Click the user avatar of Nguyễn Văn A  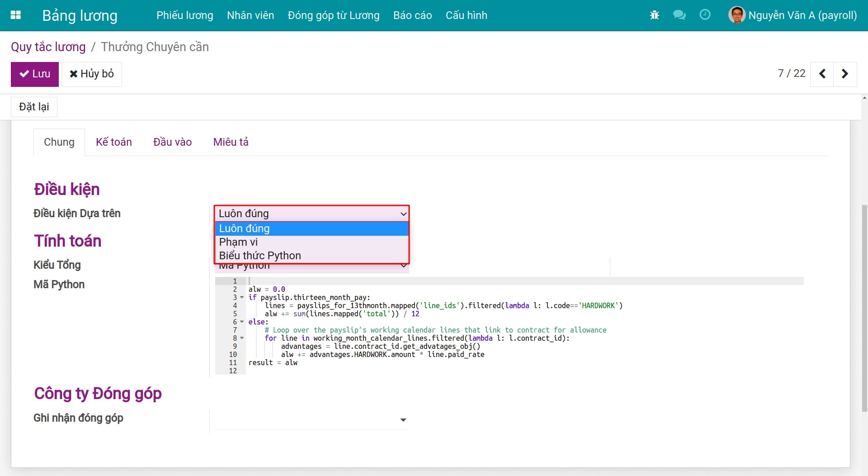pyautogui.click(x=736, y=15)
